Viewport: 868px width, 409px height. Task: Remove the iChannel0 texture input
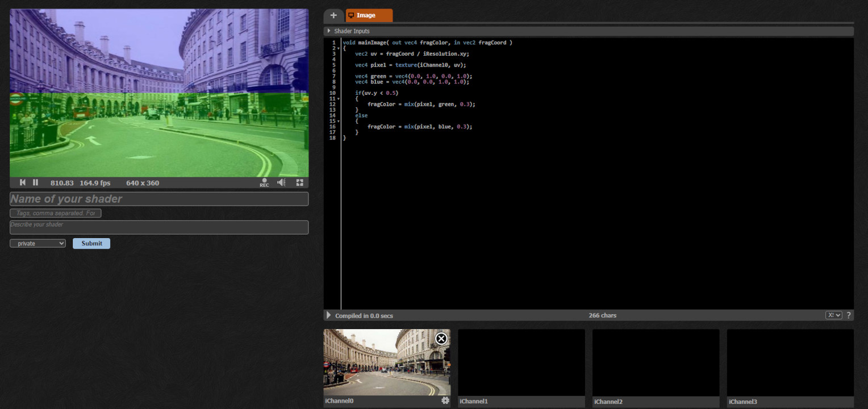[x=441, y=339]
